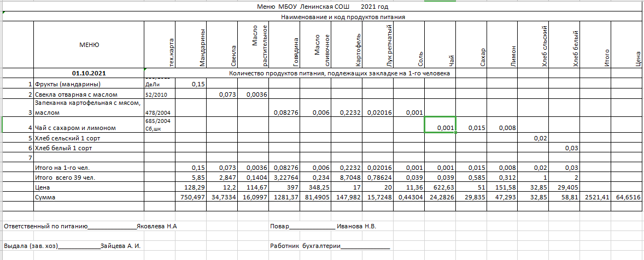
Task: Click the "Сумма" row label cell
Action: pos(45,197)
